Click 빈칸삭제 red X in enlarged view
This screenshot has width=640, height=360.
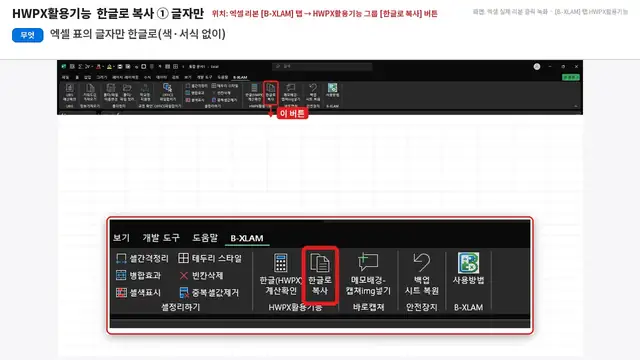(184, 276)
